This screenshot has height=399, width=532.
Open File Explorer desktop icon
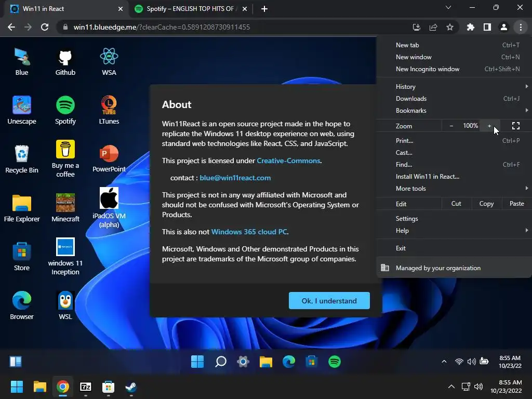click(x=22, y=208)
